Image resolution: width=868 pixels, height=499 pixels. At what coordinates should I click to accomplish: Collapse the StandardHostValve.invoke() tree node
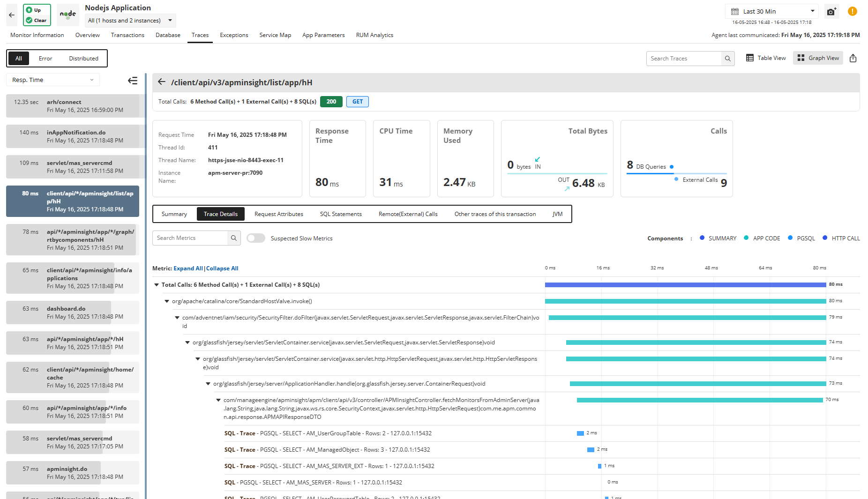pyautogui.click(x=167, y=301)
